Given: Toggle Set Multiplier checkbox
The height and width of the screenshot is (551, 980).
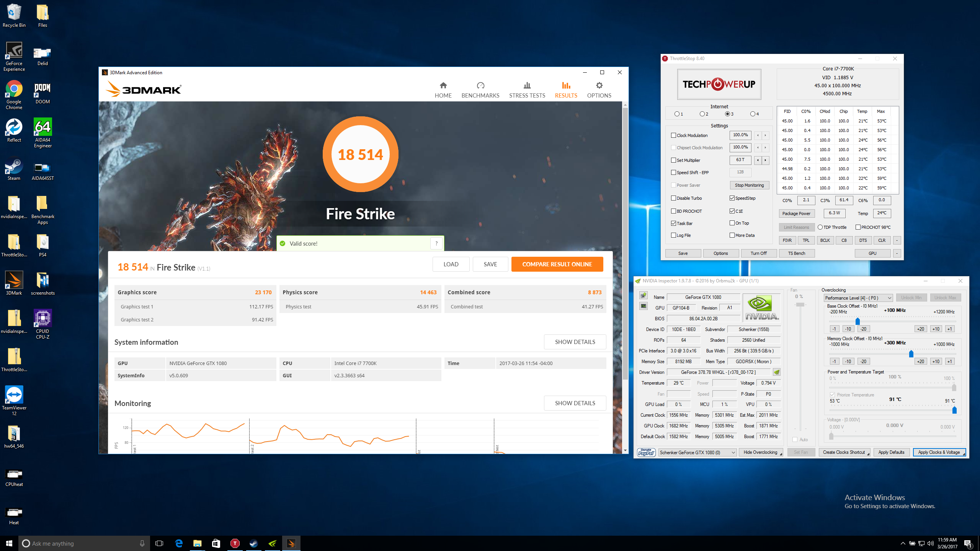Looking at the screenshot, I should click(x=673, y=160).
